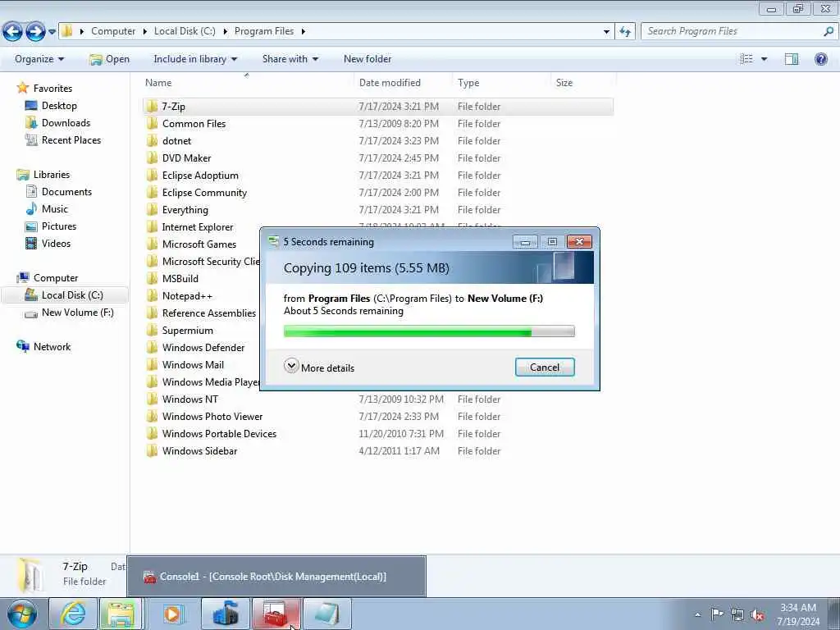Screen dimensions: 840x630
Task: Click the Forward navigation arrow
Action: [35, 32]
